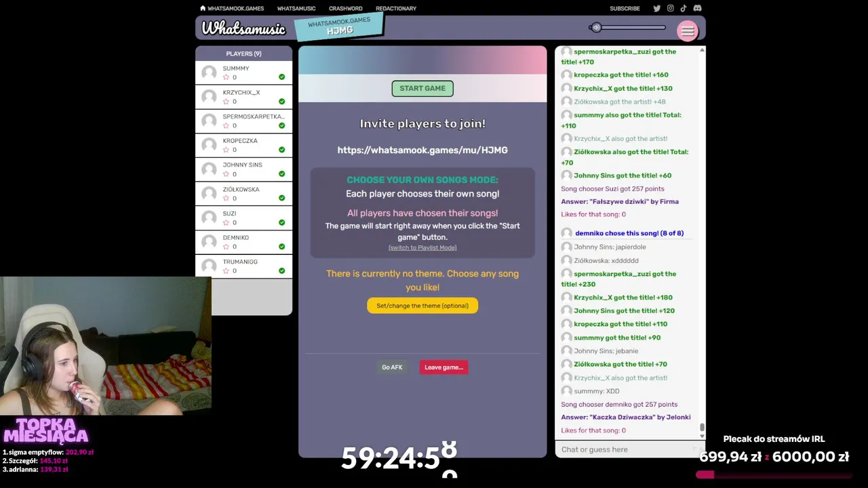868x488 pixels.
Task: Click the HJMG room code badge
Action: click(339, 26)
